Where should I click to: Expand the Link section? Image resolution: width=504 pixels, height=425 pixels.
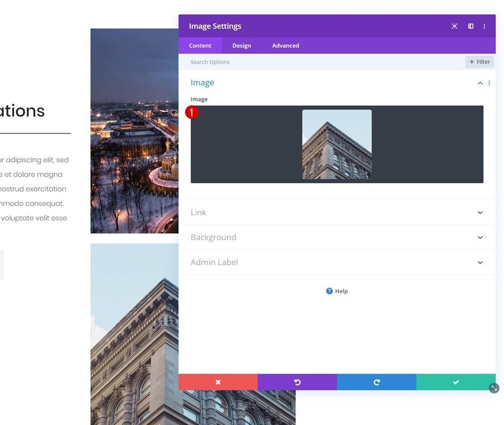(337, 213)
